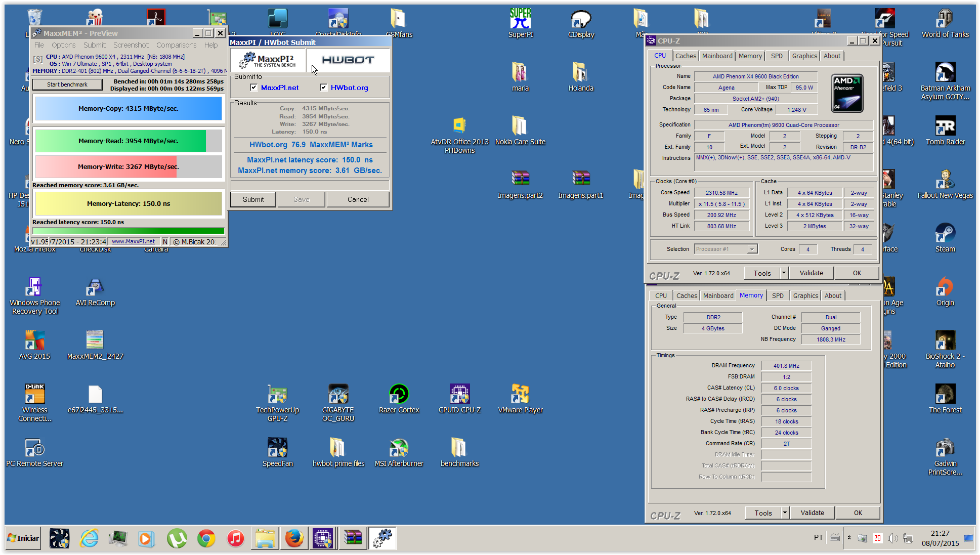Launch VMware Player from the desktop
This screenshot has width=980, height=555.
[x=520, y=399]
